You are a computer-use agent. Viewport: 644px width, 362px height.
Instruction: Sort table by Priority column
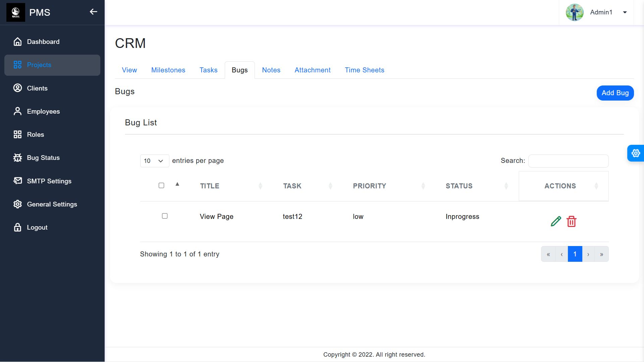[369, 186]
